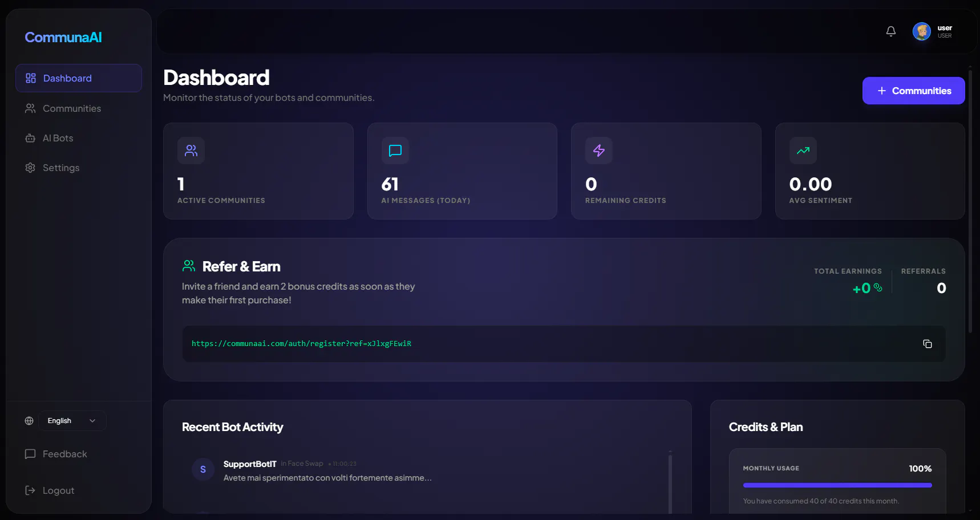The height and width of the screenshot is (520, 980).
Task: Open the Settings menu item
Action: click(79, 168)
